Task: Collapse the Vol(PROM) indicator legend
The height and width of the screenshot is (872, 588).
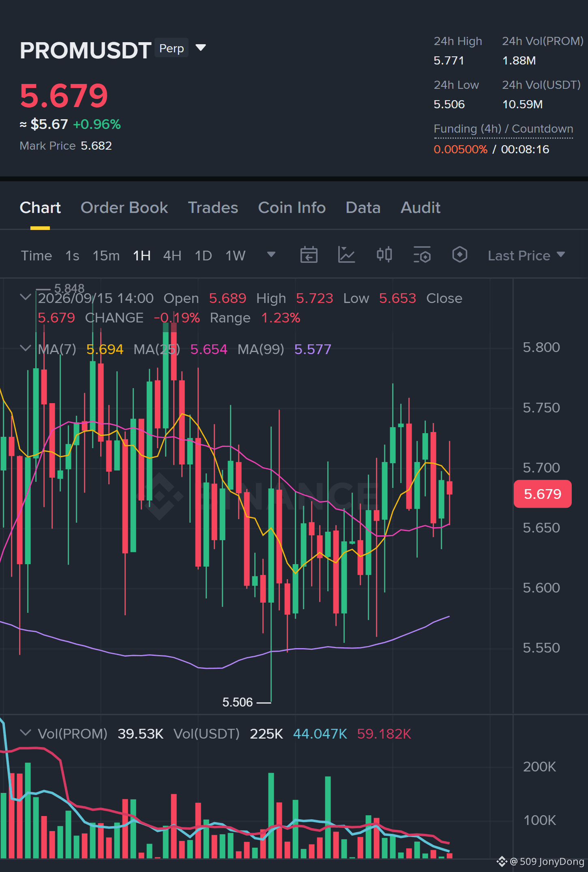Action: pyautogui.click(x=25, y=733)
